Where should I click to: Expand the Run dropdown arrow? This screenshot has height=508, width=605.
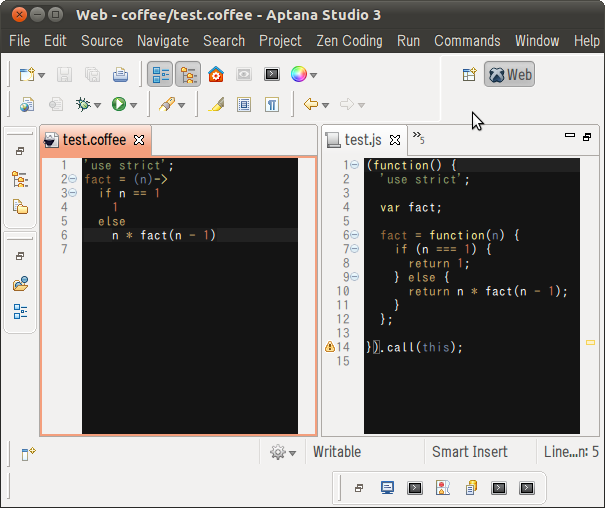[x=134, y=105]
